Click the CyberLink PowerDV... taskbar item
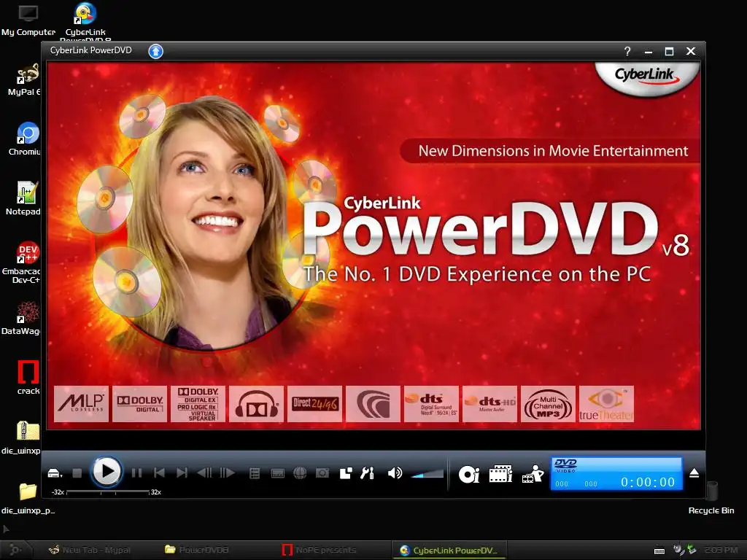This screenshot has width=747, height=560. click(x=449, y=551)
